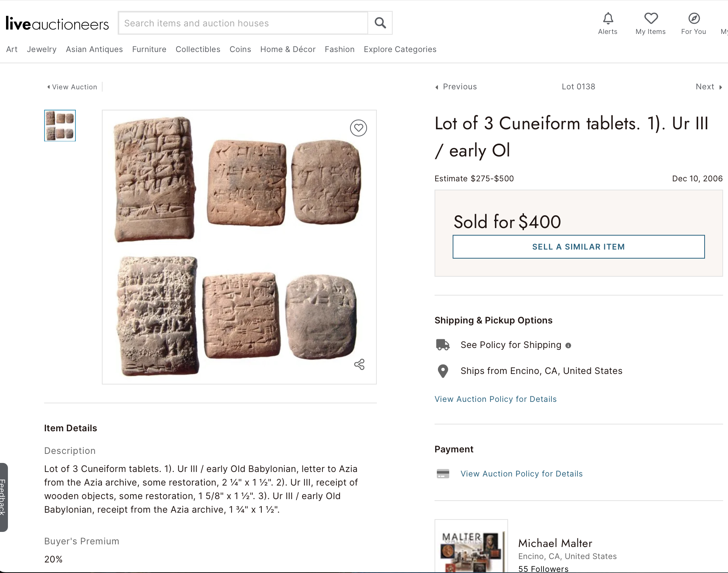Open the Alerts bell icon
This screenshot has height=573, width=728.
pos(608,18)
